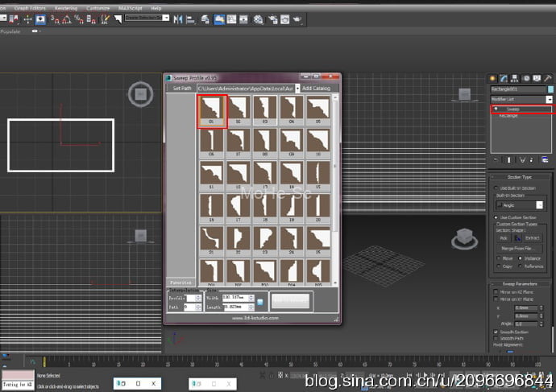
Task: Expand the Built-In Section Angle dropdown
Action: coord(540,205)
